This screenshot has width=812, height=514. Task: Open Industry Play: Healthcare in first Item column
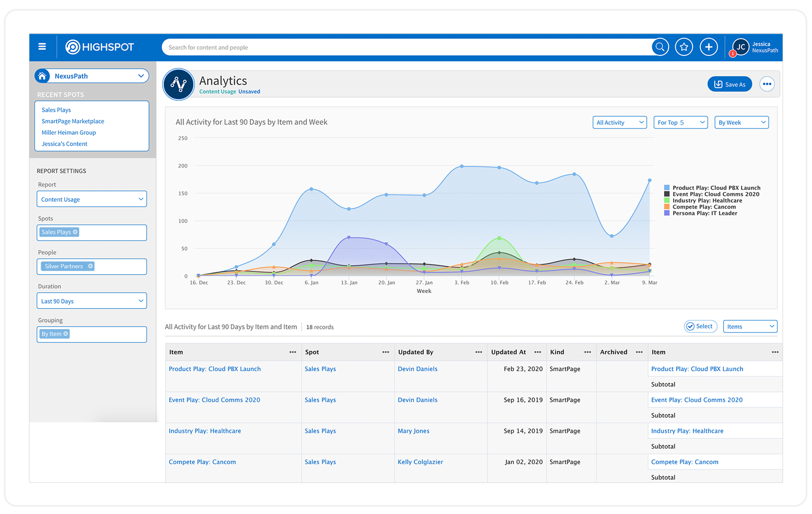[x=205, y=431]
